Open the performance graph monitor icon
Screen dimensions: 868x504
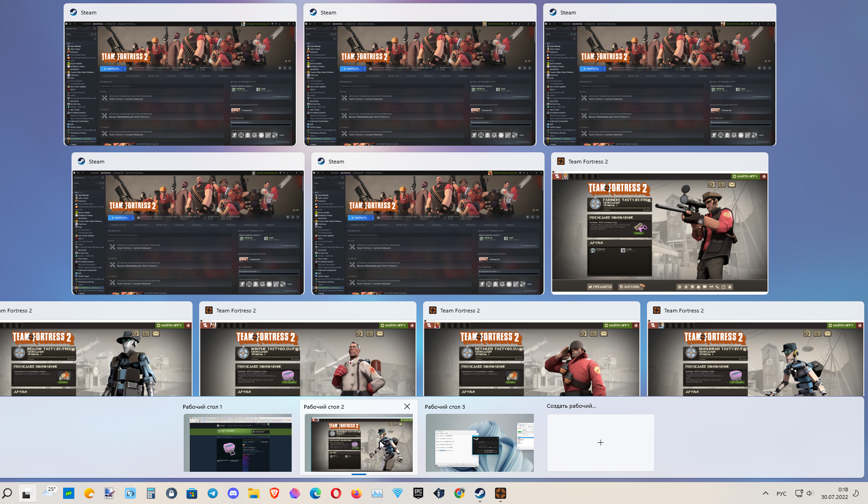pos(377,493)
